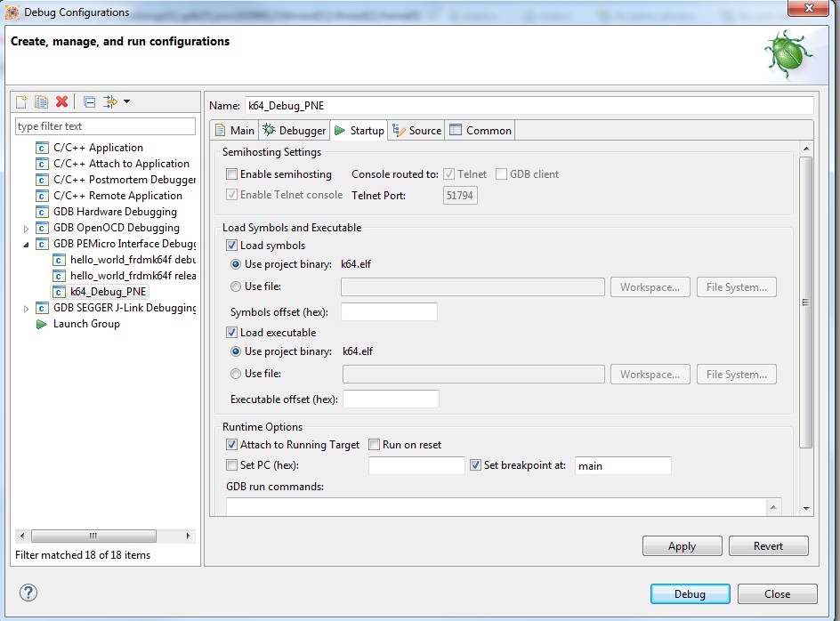The width and height of the screenshot is (840, 621).
Task: Open the Source tab
Action: point(416,131)
